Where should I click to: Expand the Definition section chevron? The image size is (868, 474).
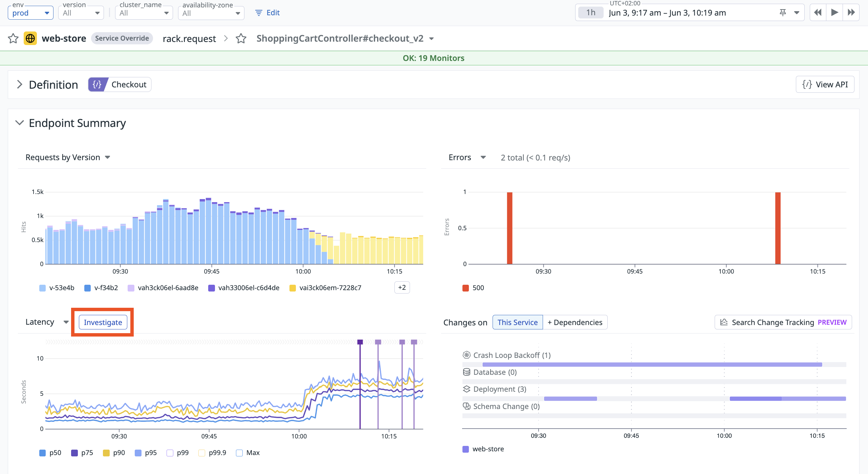point(20,85)
